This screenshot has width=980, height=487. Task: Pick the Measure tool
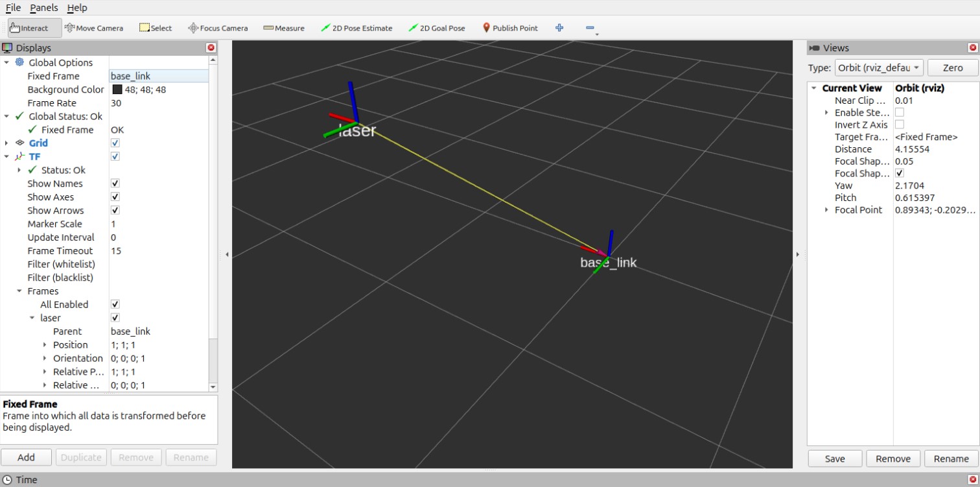[x=284, y=28]
